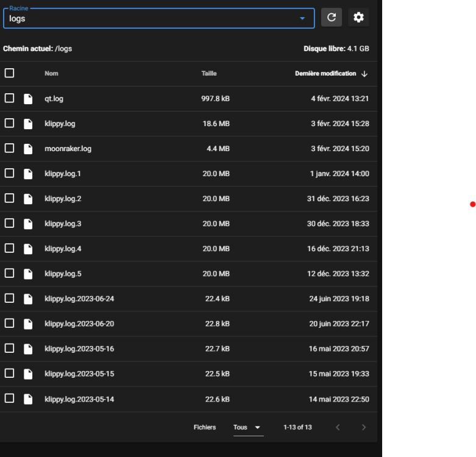Open klippy.log.2023-06-24 file name
The width and height of the screenshot is (476, 457).
(x=79, y=299)
